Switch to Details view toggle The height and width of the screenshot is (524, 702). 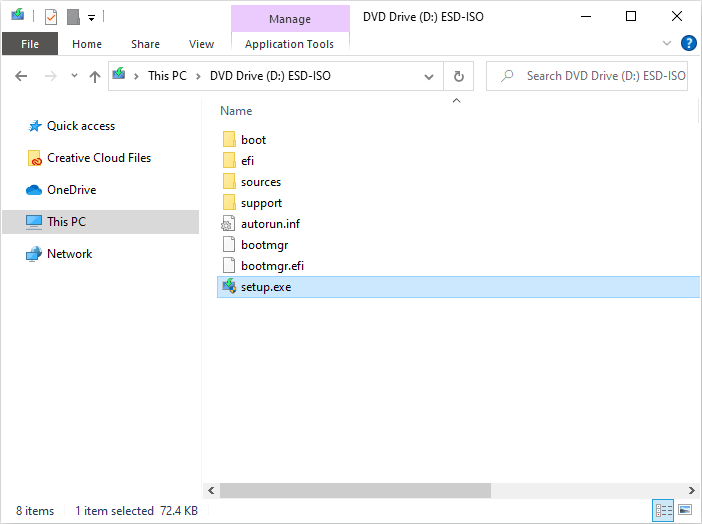point(663,510)
